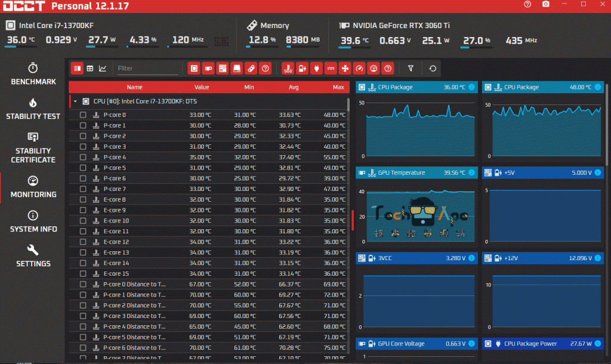Check the P-core 0 checkbox
Screen dimensions: 611x364
[x=83, y=115]
